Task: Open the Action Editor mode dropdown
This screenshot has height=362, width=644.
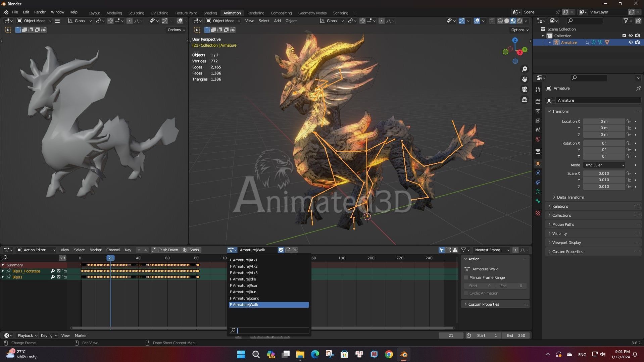Action: (x=36, y=250)
